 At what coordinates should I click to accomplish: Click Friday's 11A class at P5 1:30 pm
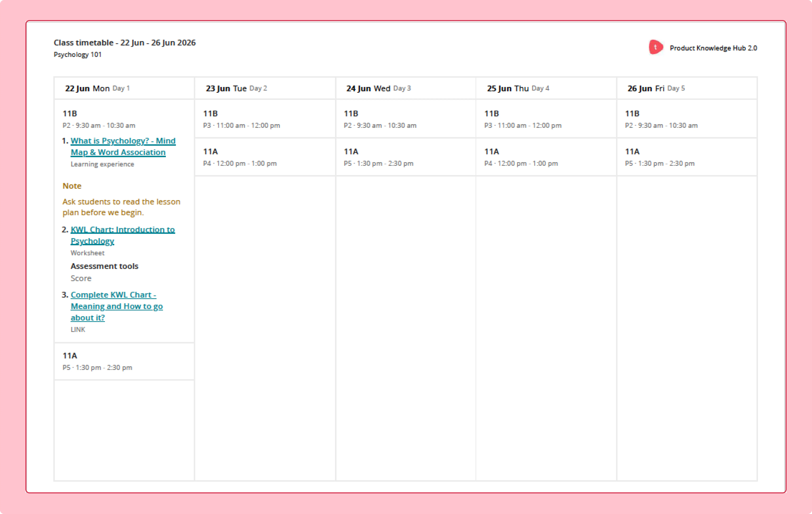pyautogui.click(x=687, y=157)
